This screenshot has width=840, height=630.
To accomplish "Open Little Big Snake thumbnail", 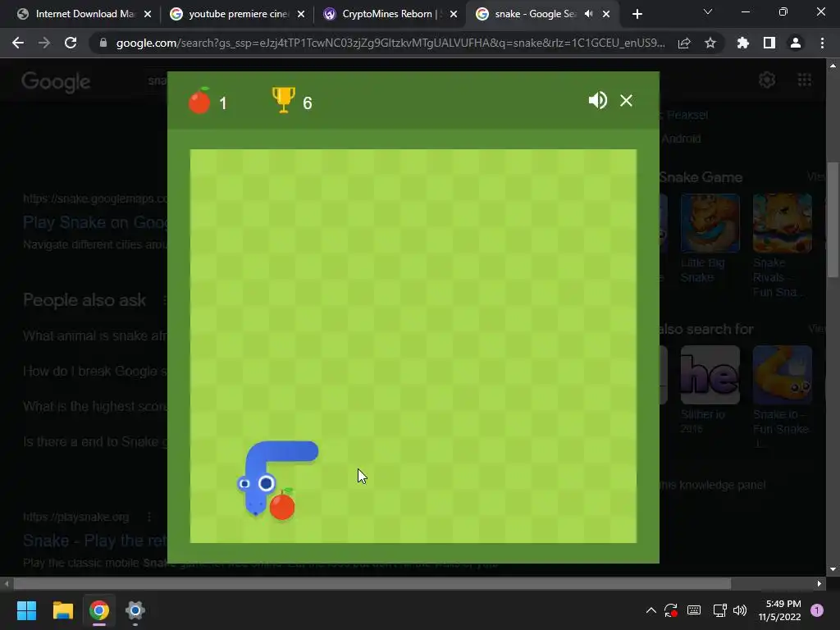I will pyautogui.click(x=710, y=223).
